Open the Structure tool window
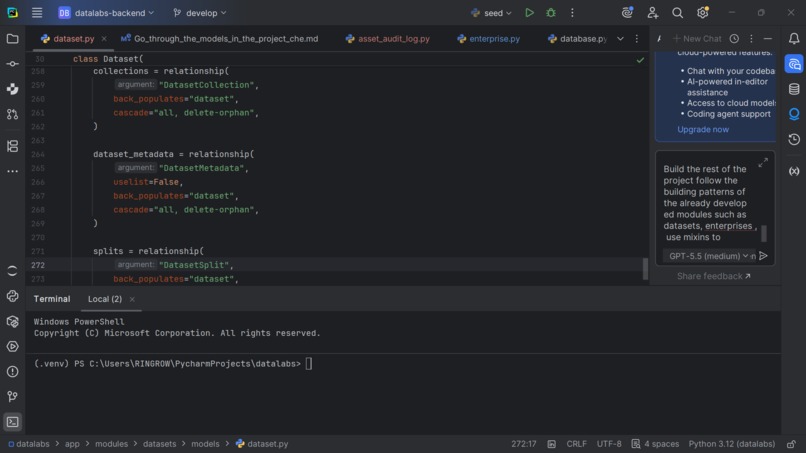Screen dimensions: 806x453 point(12,147)
